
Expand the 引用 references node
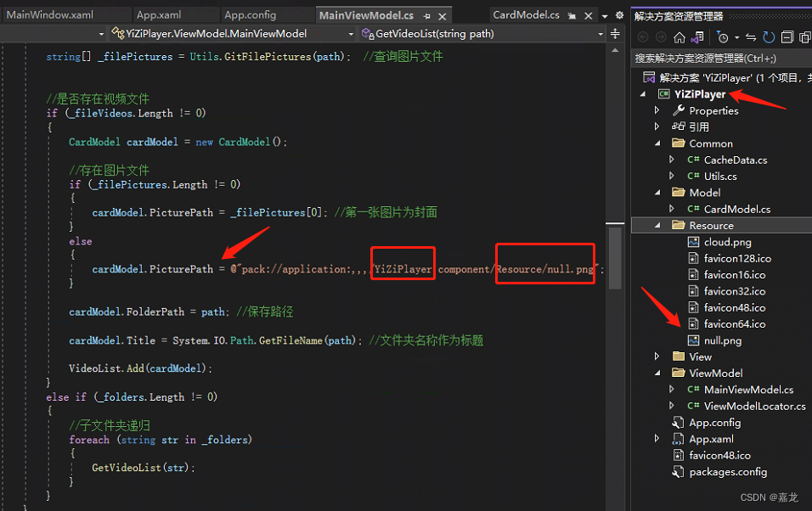point(657,126)
